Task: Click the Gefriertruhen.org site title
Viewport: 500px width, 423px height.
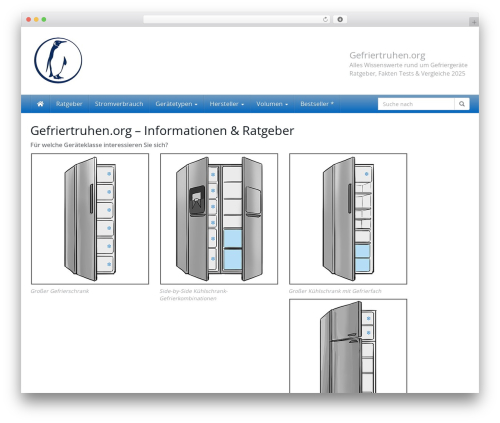Action: [387, 55]
